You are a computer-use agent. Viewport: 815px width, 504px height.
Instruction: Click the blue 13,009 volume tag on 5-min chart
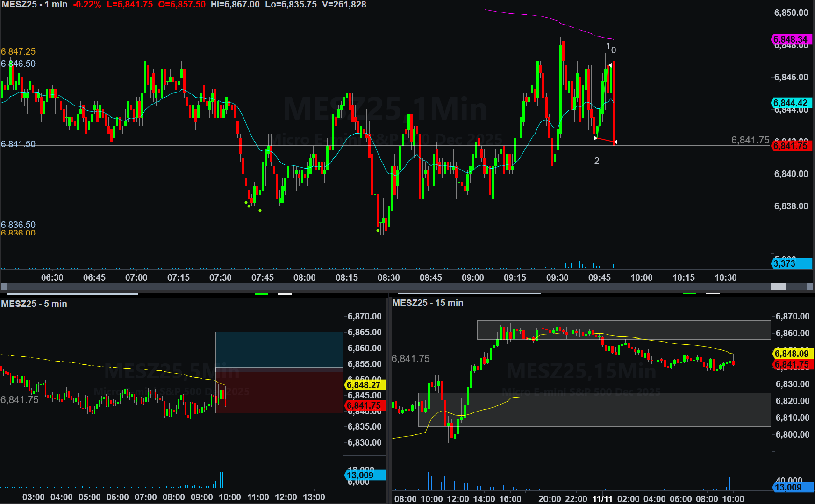364,475
